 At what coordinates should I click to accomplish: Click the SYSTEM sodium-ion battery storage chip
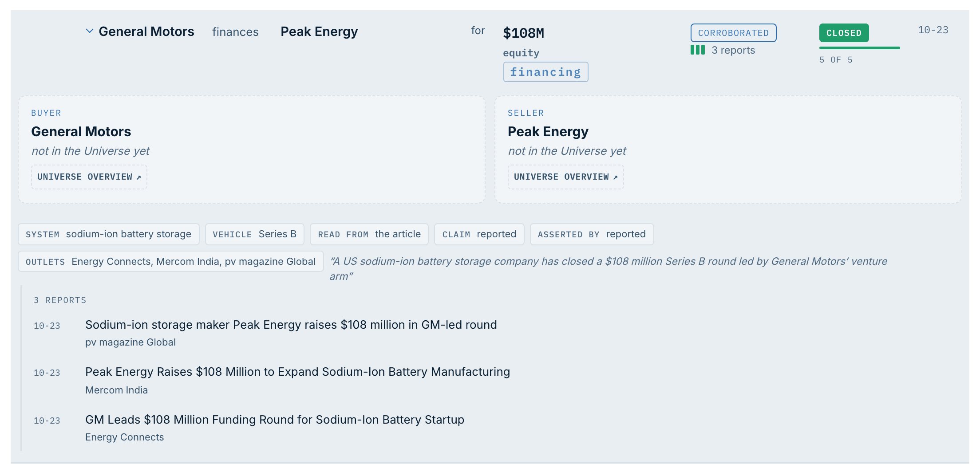click(109, 234)
